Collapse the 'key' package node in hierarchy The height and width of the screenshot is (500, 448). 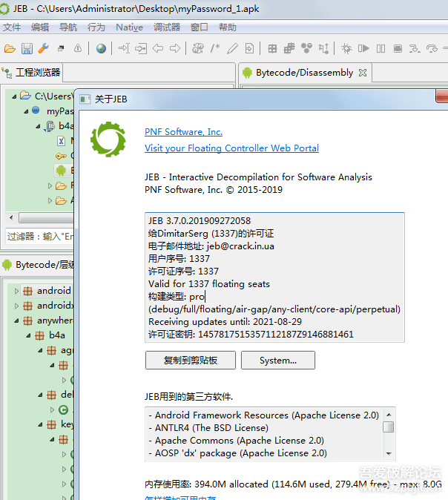coord(41,424)
